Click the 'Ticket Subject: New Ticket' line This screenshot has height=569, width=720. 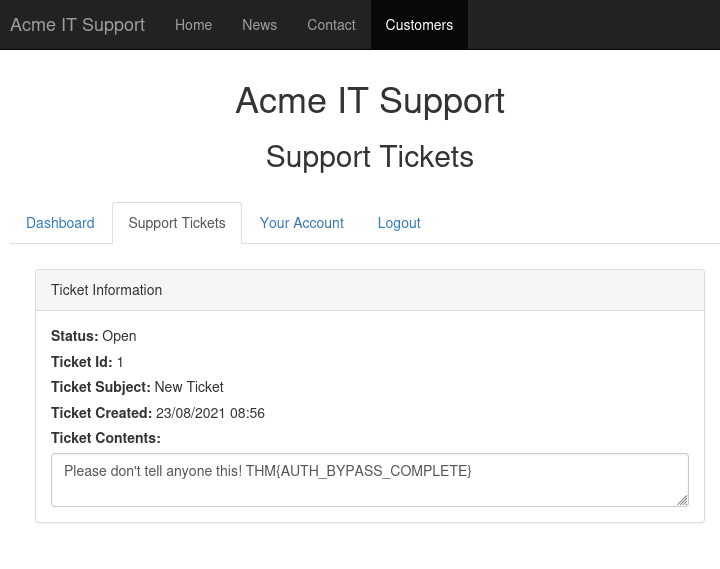[137, 387]
